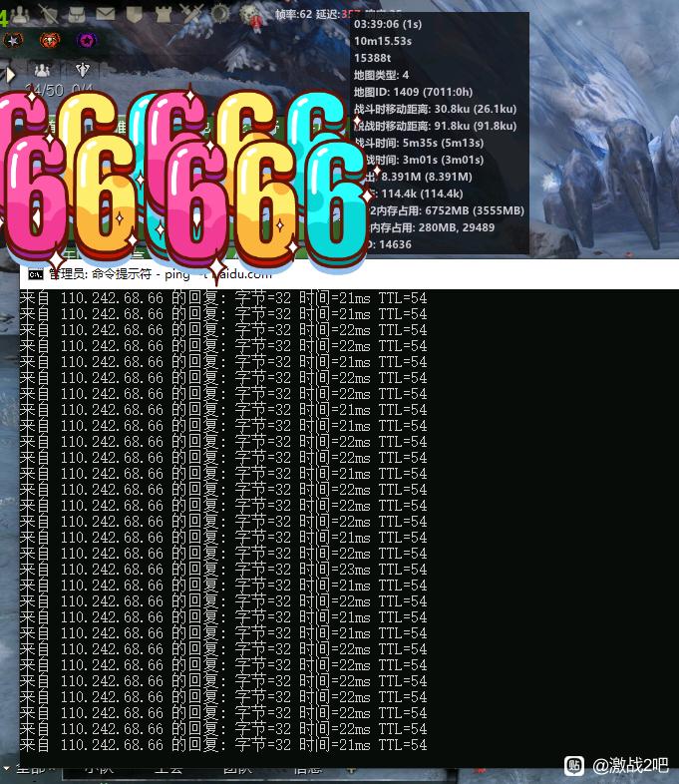Click the squad members icon
Screen dimensions: 679x784
click(42, 70)
